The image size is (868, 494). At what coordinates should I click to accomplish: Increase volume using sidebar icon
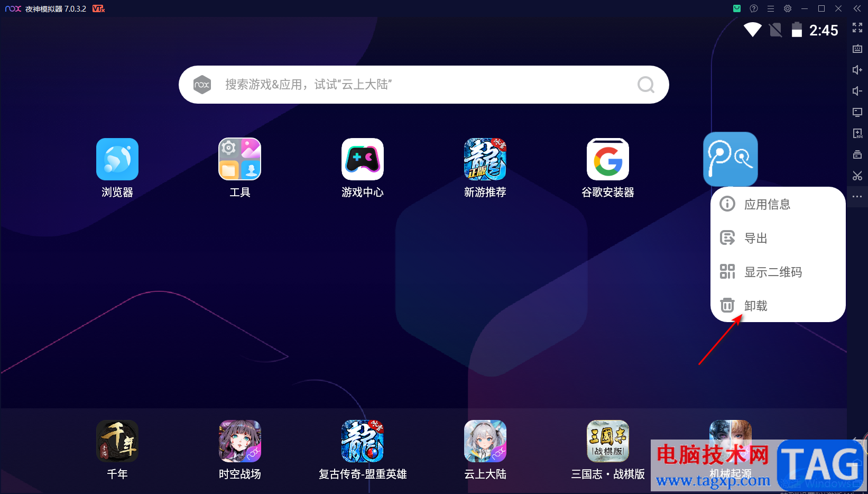[x=857, y=70]
